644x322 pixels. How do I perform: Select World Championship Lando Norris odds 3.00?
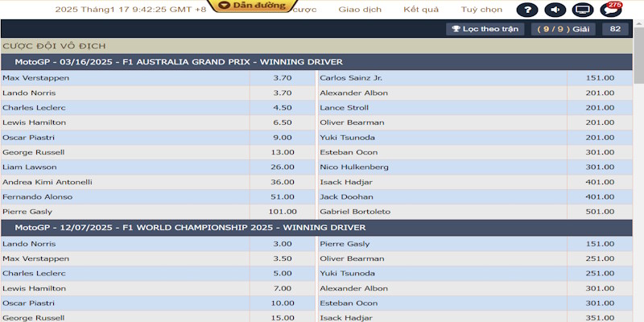[x=283, y=244]
